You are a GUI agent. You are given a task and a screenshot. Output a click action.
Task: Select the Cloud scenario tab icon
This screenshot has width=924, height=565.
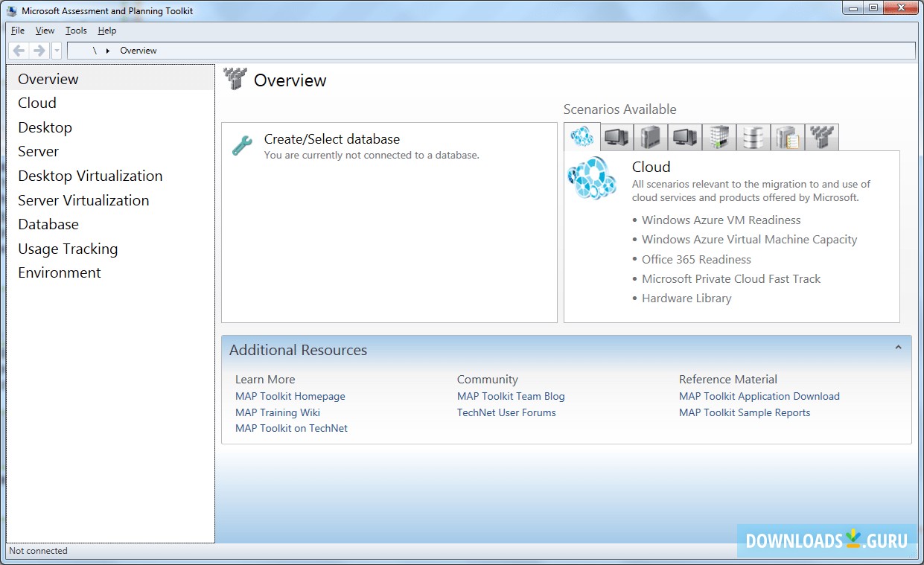point(582,137)
